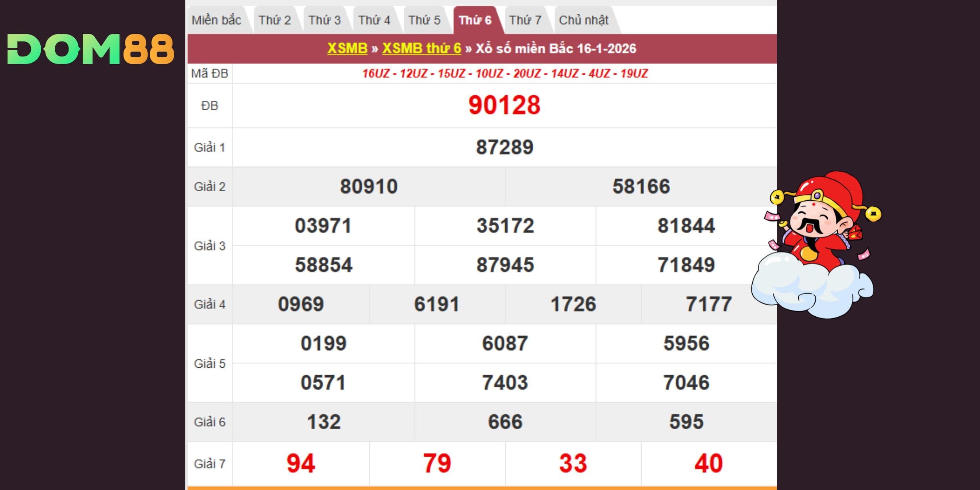Select Giải 6 number 666
This screenshot has width=980, height=490.
click(505, 422)
